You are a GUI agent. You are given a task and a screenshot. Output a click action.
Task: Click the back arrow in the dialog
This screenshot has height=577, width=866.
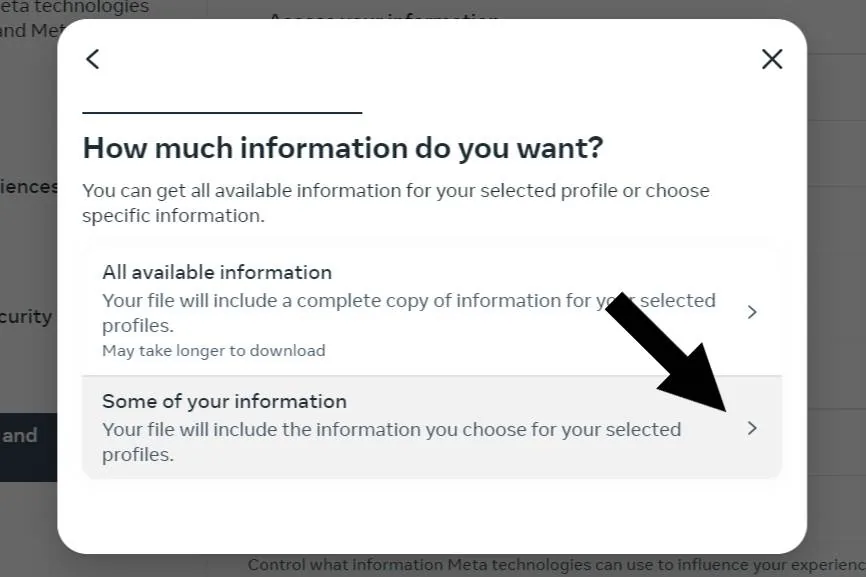click(92, 59)
